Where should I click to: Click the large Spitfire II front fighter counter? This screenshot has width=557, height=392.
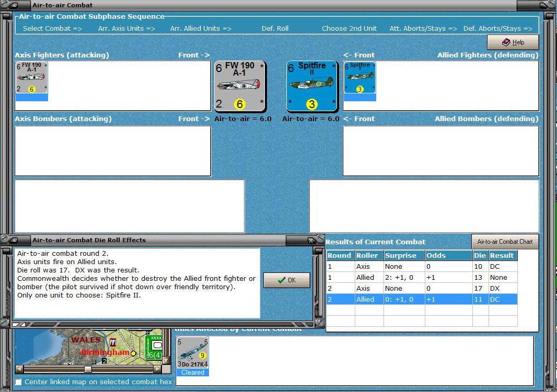(x=312, y=86)
